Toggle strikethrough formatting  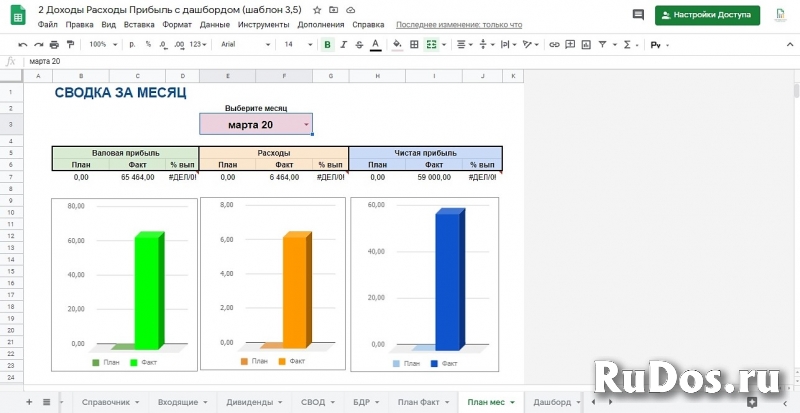point(359,45)
